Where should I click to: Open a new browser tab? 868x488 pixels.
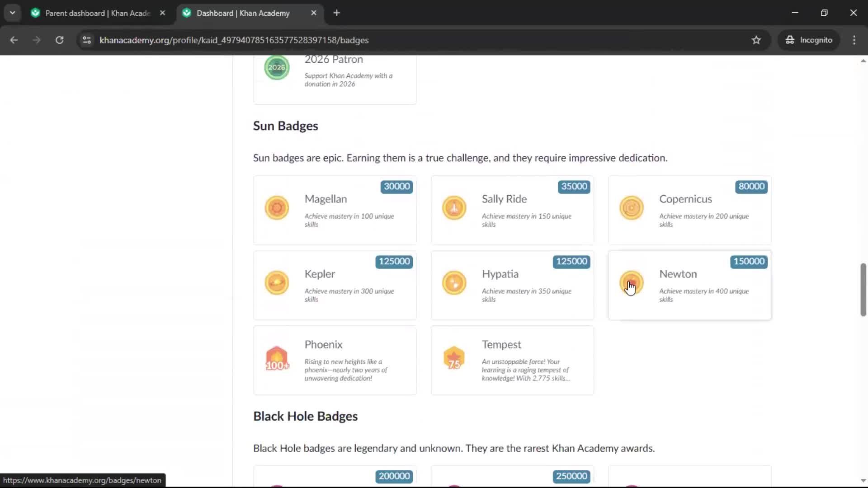336,13
